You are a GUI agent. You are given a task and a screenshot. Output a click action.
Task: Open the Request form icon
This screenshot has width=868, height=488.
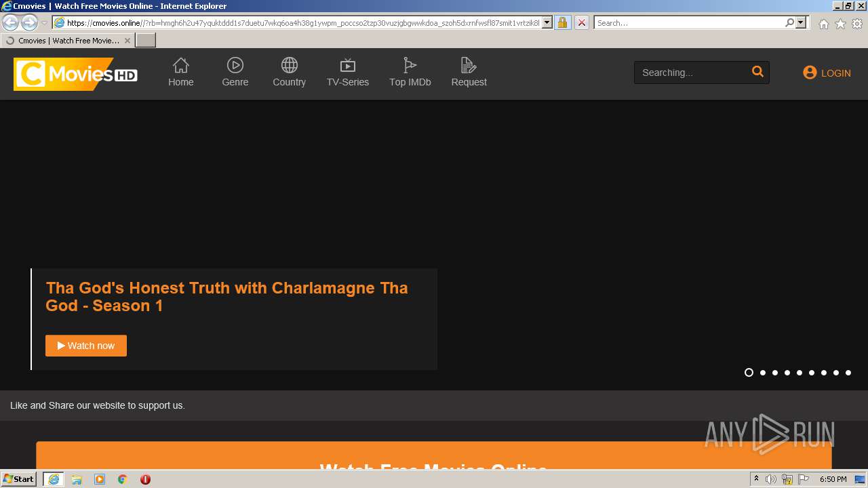(x=469, y=65)
